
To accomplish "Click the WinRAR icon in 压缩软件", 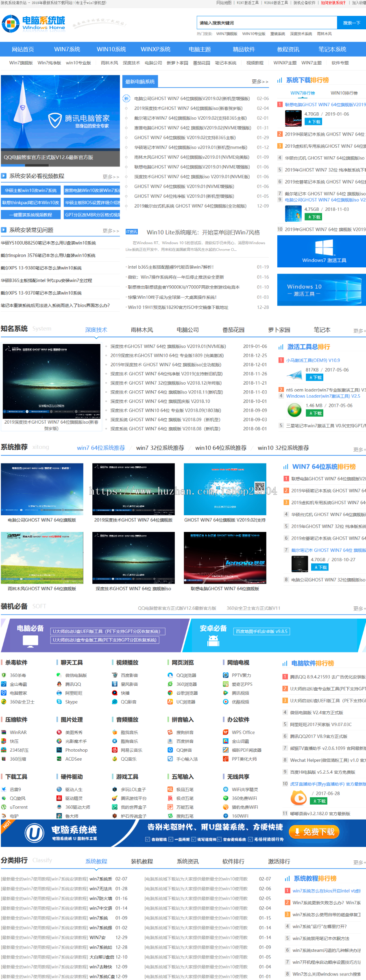I will [x=4, y=732].
